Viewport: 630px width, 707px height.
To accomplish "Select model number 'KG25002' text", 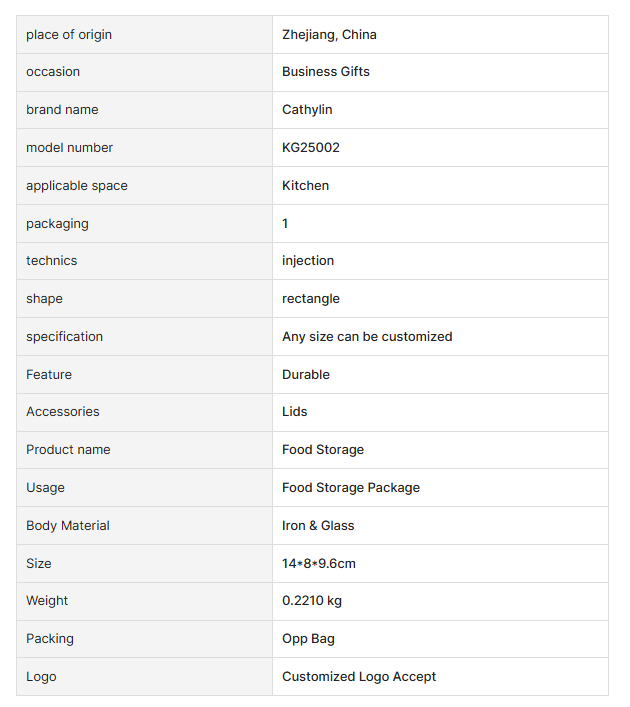I will pyautogui.click(x=310, y=148).
